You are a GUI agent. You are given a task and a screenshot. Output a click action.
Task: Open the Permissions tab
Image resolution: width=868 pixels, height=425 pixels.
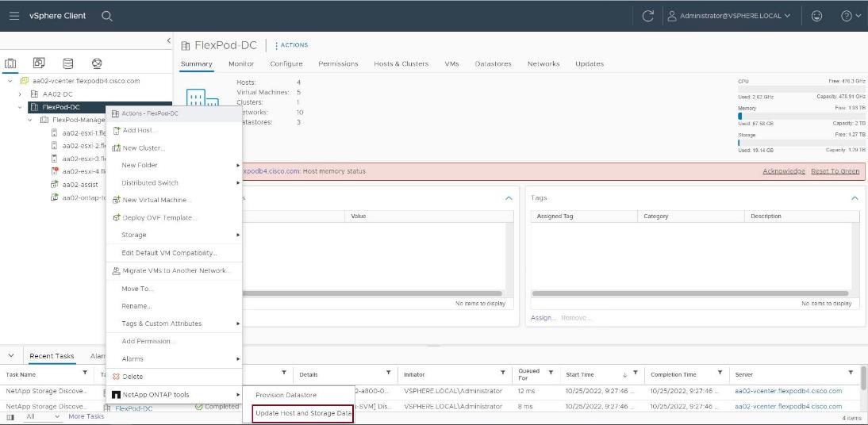pyautogui.click(x=338, y=63)
